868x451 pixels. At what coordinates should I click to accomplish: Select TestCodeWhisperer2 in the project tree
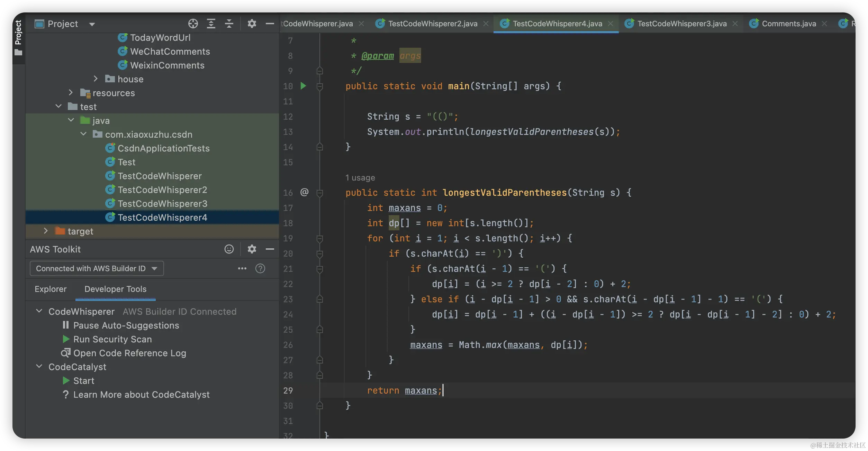click(162, 190)
